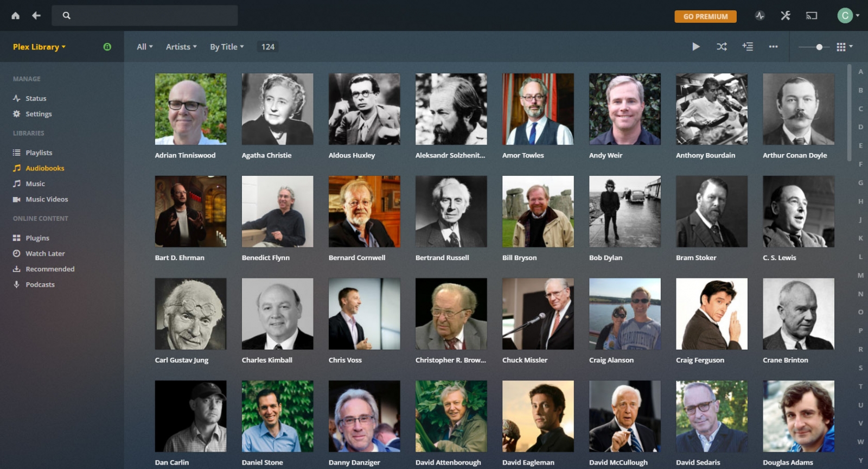This screenshot has height=469, width=868.
Task: Click the Bernard Cornwell portrait
Action: coord(365,212)
